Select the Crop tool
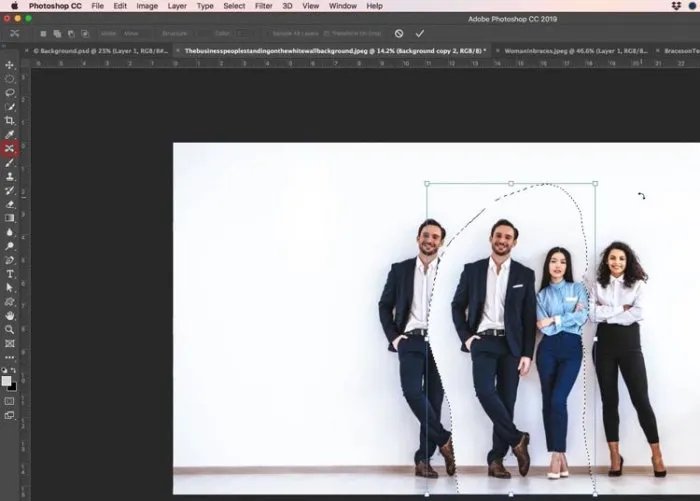 click(10, 120)
